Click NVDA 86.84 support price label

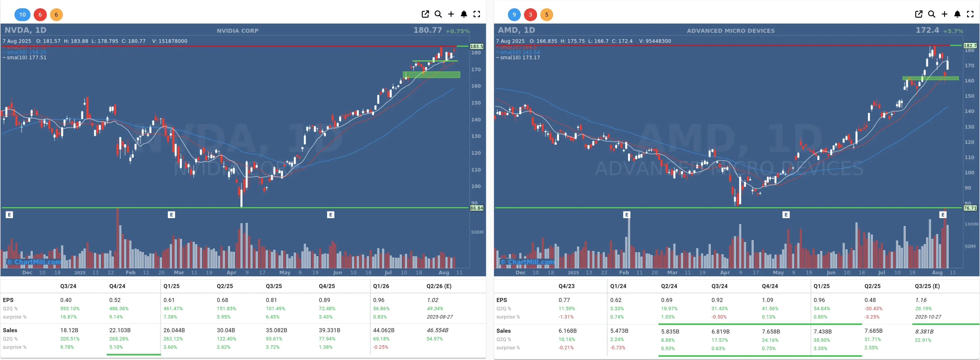(x=477, y=208)
